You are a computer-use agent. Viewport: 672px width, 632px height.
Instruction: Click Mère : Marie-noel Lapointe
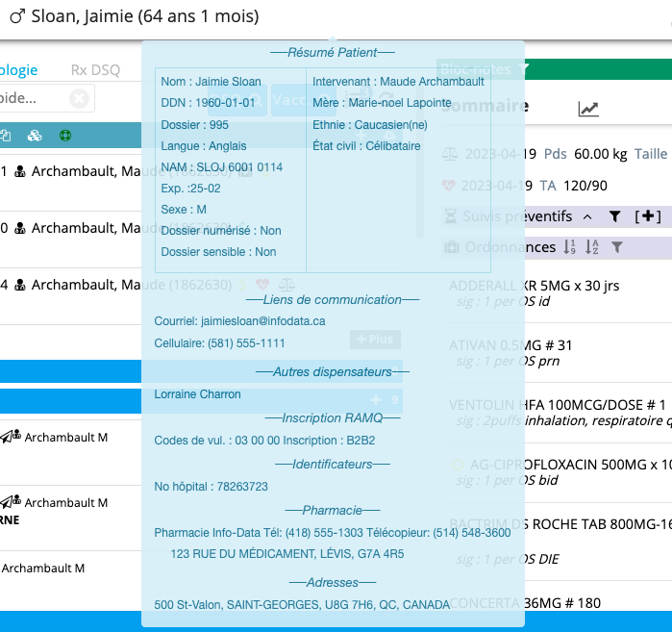382,103
